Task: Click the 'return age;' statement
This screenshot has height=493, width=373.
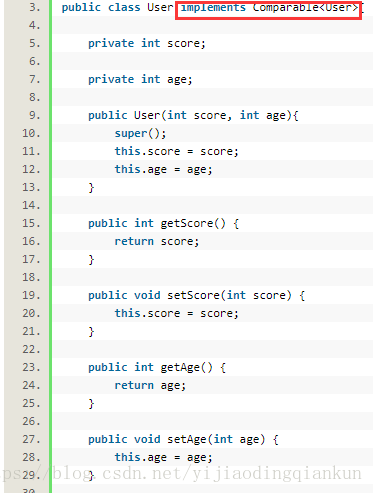Action: (x=150, y=385)
